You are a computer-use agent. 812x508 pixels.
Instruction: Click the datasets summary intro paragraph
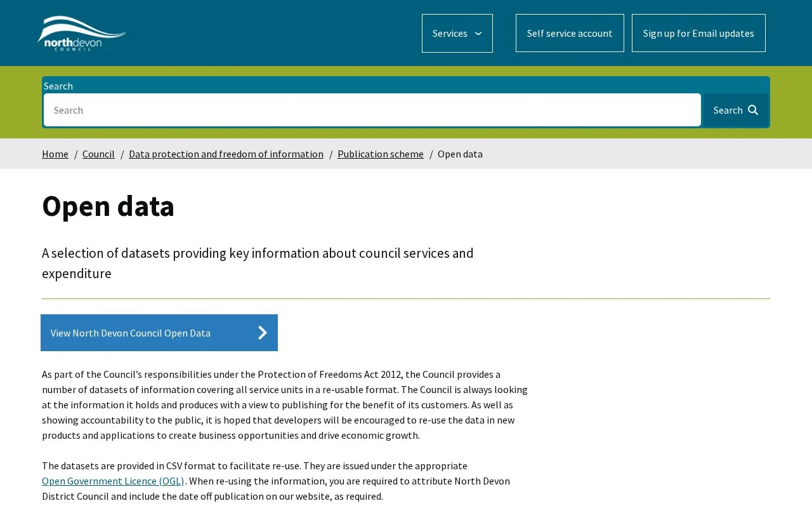(x=258, y=263)
